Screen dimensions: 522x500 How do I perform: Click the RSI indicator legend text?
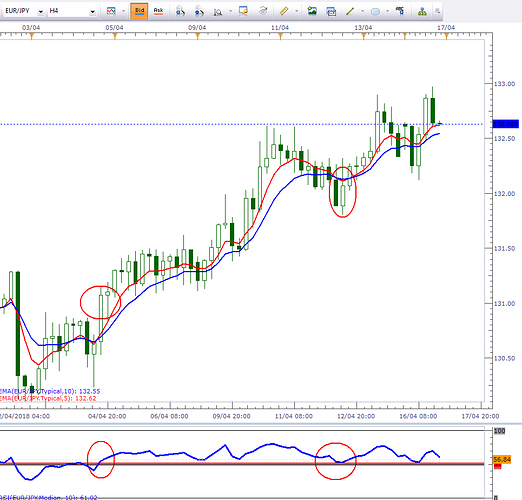[x=48, y=497]
